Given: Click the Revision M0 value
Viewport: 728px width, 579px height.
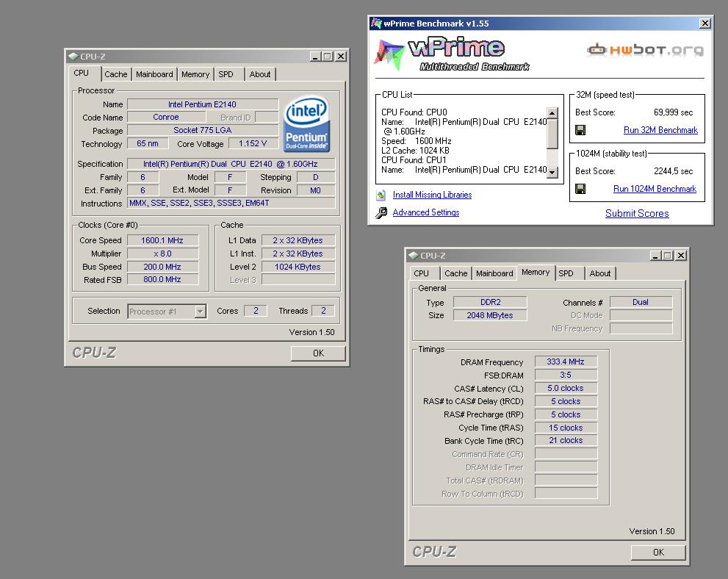Looking at the screenshot, I should (316, 190).
